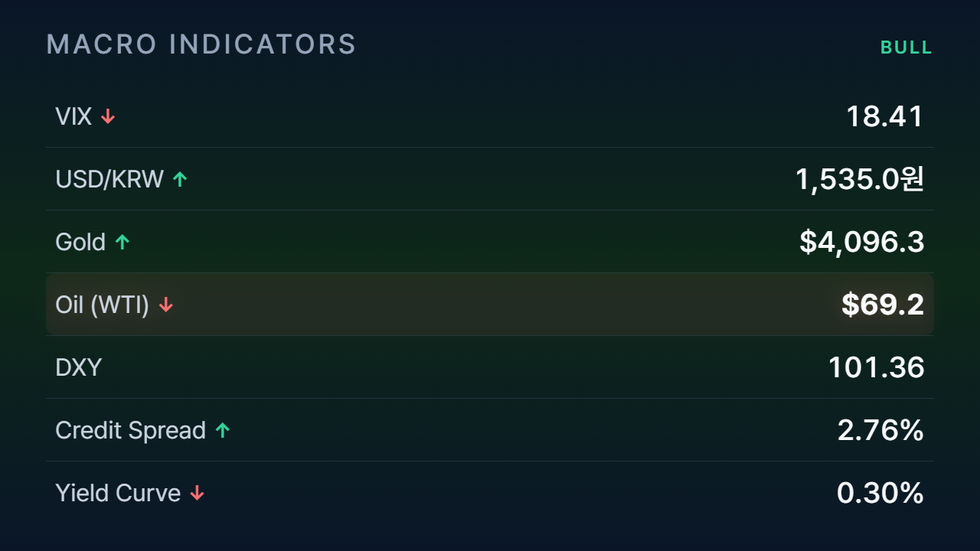This screenshot has height=551, width=980.
Task: Click the 1,535.0원 exchange rate value
Action: [860, 179]
